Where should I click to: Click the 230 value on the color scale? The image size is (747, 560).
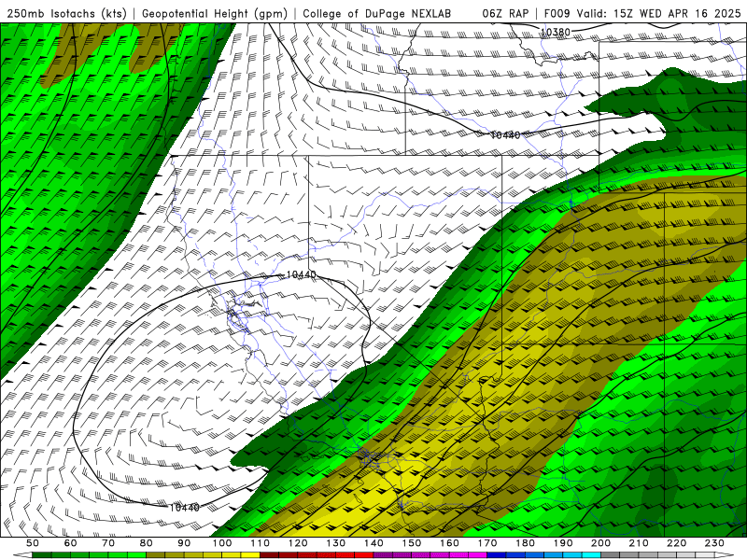715,543
